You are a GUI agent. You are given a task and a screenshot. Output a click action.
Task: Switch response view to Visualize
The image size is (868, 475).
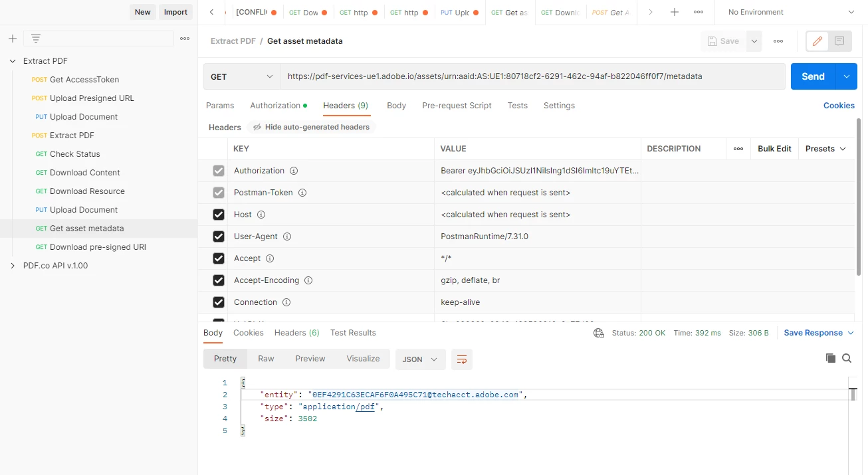coord(363,359)
